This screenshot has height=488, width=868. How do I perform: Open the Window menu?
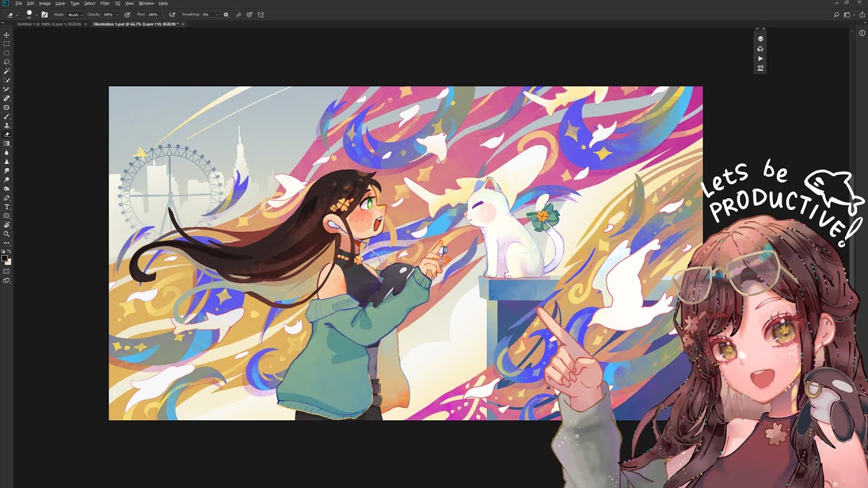[x=146, y=3]
